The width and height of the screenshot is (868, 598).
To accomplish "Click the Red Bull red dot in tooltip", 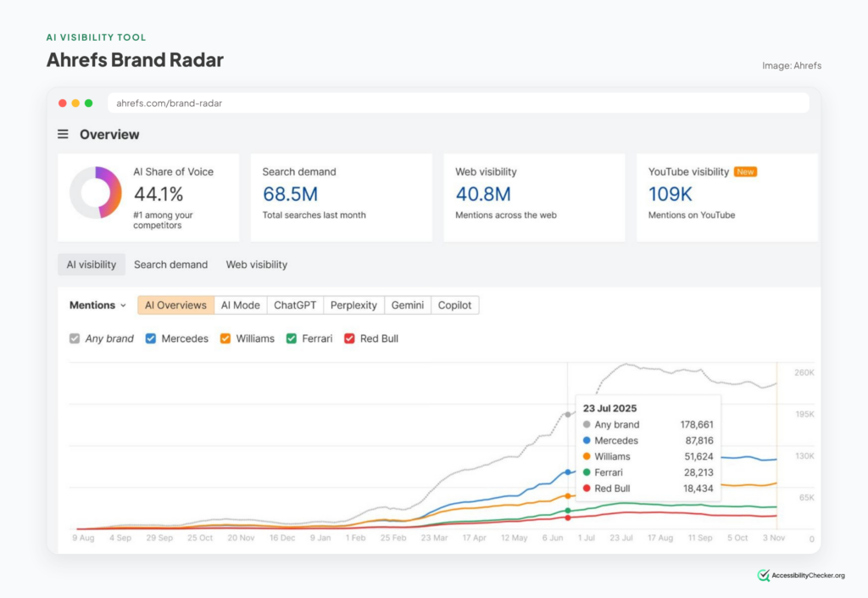I will [587, 489].
